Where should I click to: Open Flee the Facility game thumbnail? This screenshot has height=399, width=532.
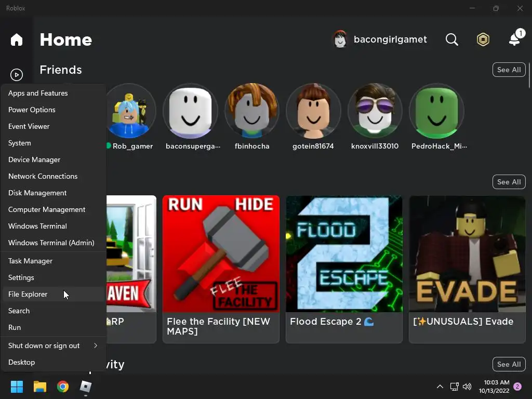(x=221, y=254)
